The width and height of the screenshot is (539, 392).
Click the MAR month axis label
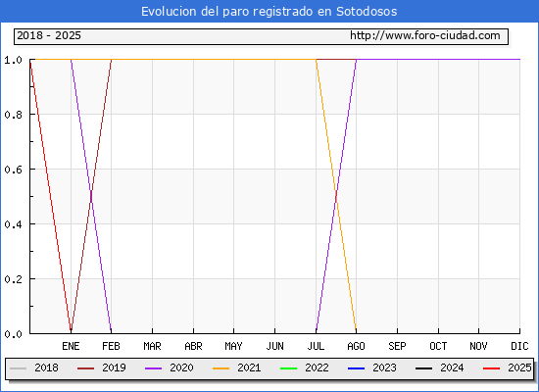tap(152, 346)
